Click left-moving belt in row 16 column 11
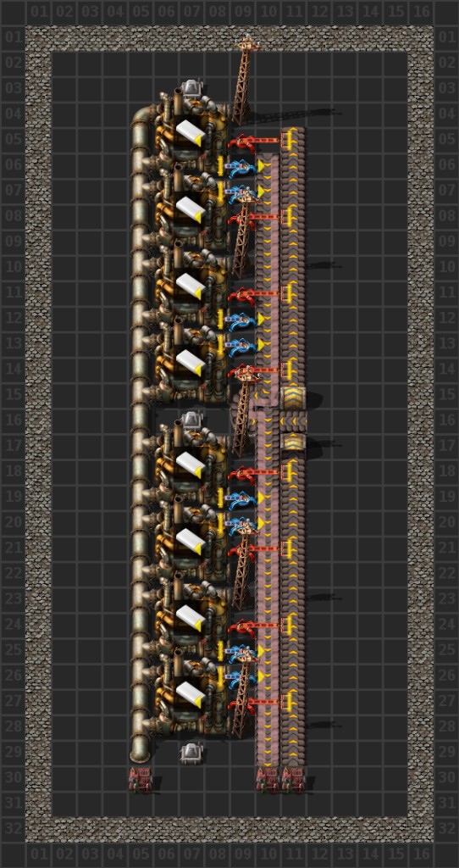The height and width of the screenshot is (868, 459). pyautogui.click(x=293, y=422)
